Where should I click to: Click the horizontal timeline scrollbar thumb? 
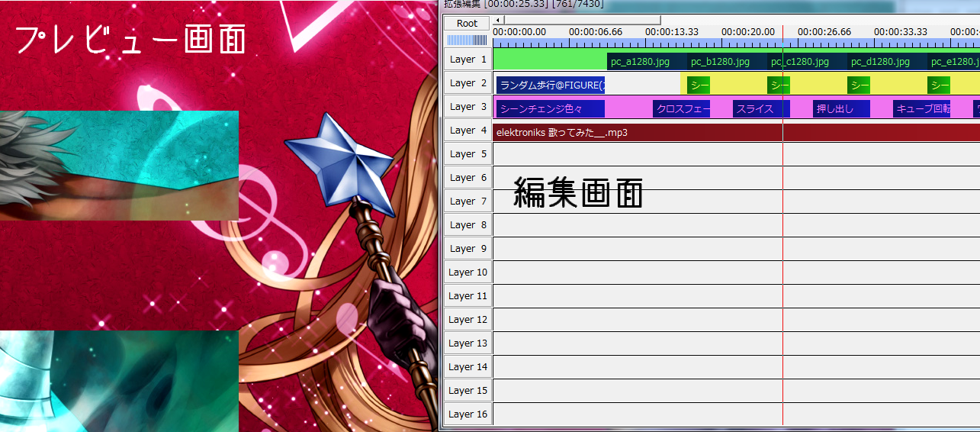click(x=581, y=20)
